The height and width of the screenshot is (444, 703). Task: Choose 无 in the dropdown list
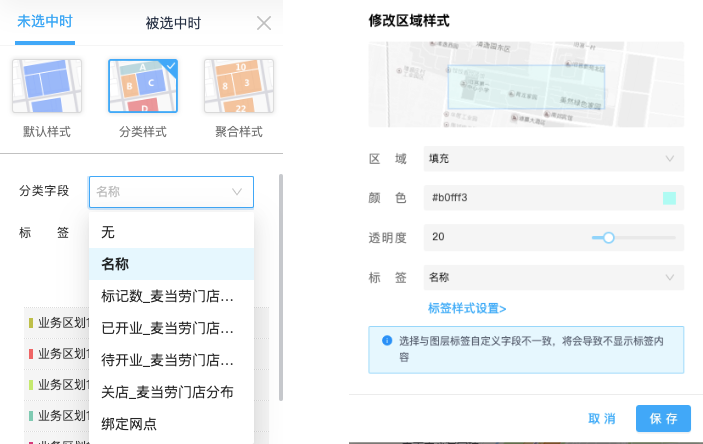tap(171, 232)
